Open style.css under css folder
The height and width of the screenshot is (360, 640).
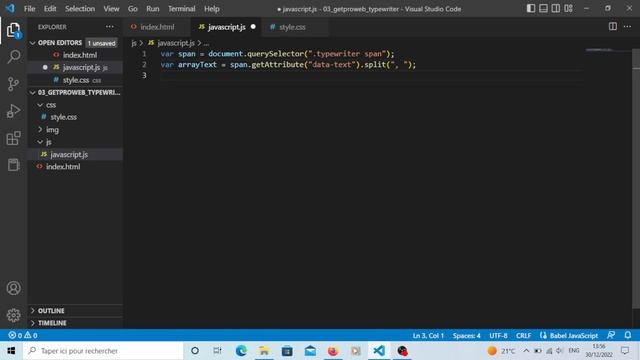[75, 117]
